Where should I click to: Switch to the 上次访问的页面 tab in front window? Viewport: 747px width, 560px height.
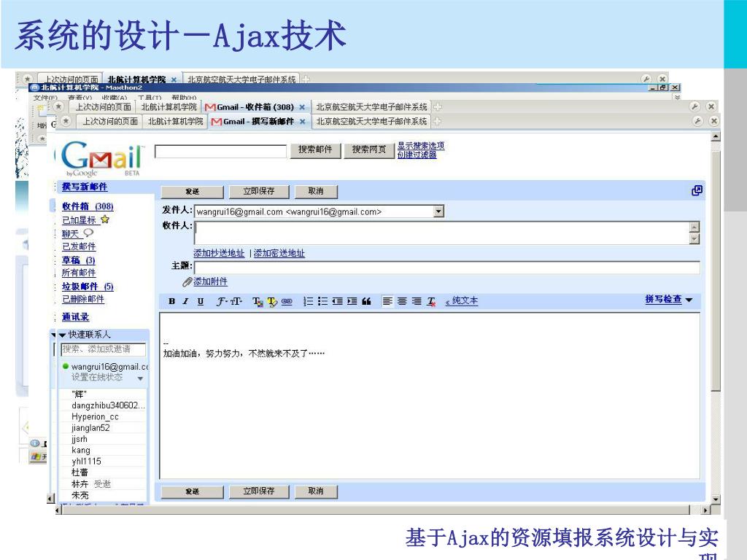point(110,122)
